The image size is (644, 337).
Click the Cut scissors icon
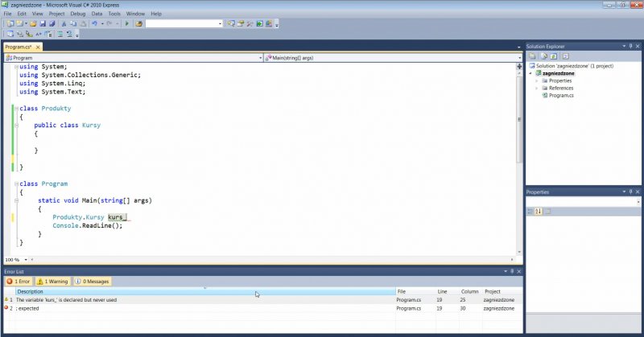click(x=64, y=24)
